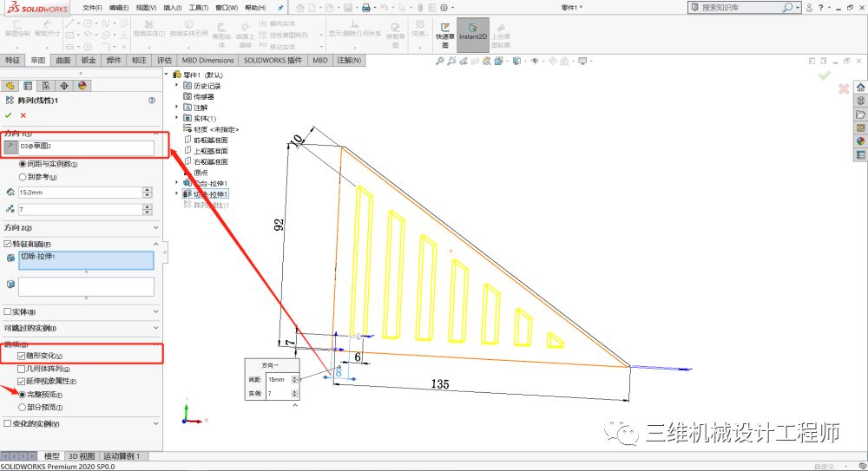The height and width of the screenshot is (471, 868).
Task: Select 切除-拉伸1 in the features list box
Action: (38, 256)
